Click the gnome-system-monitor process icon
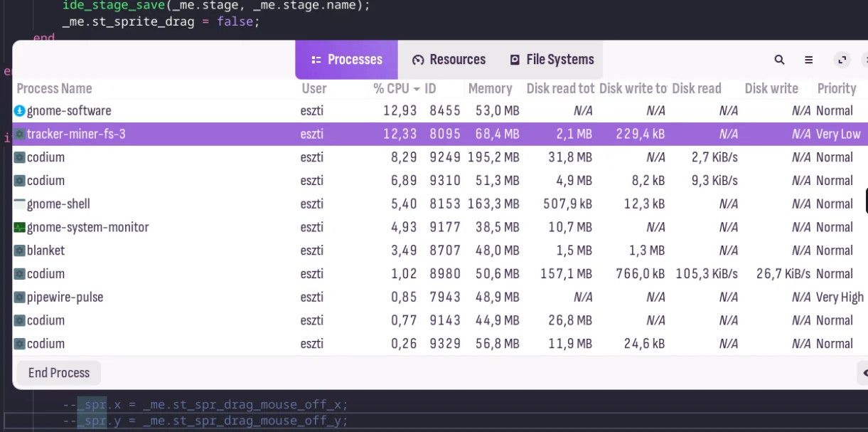The image size is (868, 432). coord(20,228)
